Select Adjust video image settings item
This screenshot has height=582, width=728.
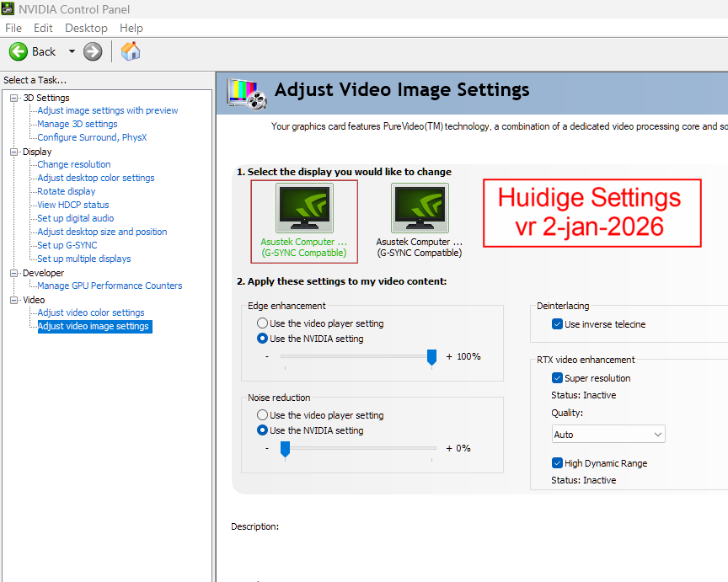click(x=94, y=326)
